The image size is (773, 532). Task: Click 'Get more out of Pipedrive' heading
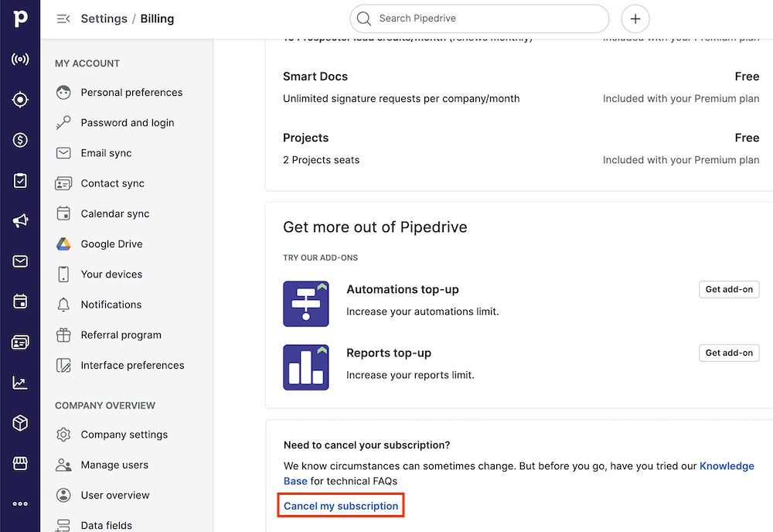tap(375, 227)
